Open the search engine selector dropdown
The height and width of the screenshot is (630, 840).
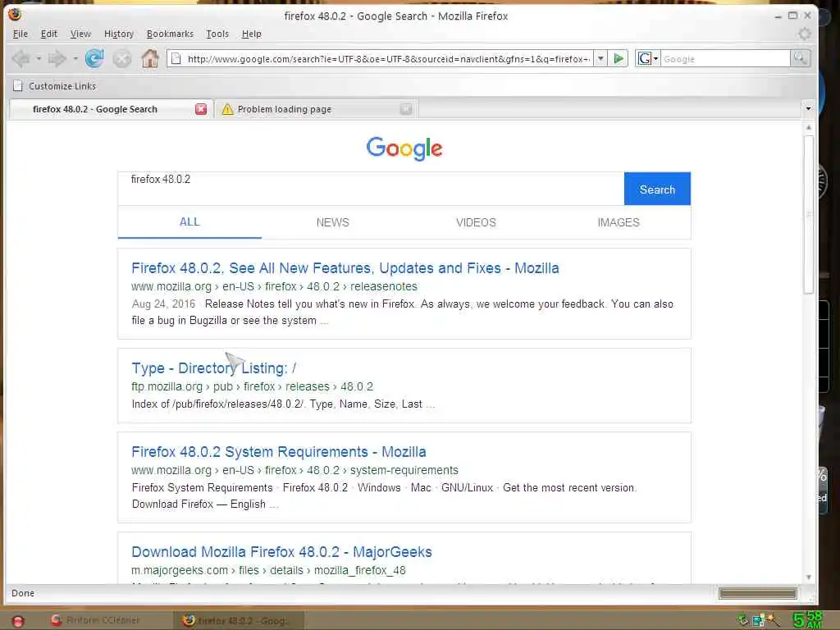648,58
